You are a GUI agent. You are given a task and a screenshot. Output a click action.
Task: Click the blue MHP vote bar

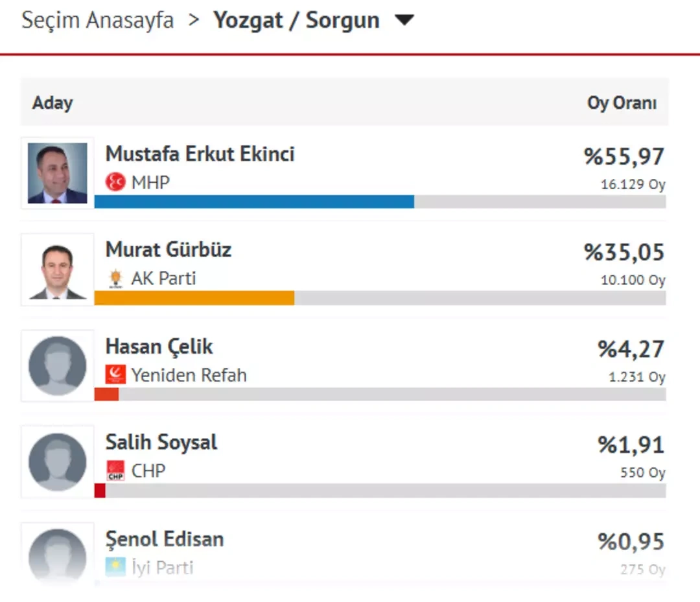pyautogui.click(x=254, y=202)
